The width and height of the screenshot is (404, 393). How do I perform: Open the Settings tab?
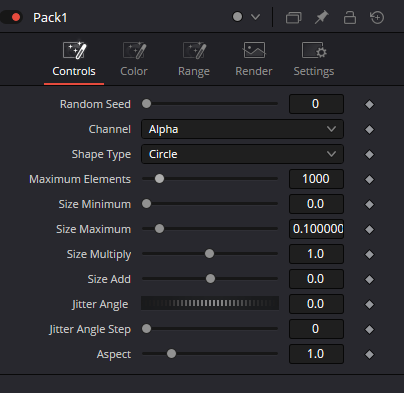pyautogui.click(x=314, y=60)
